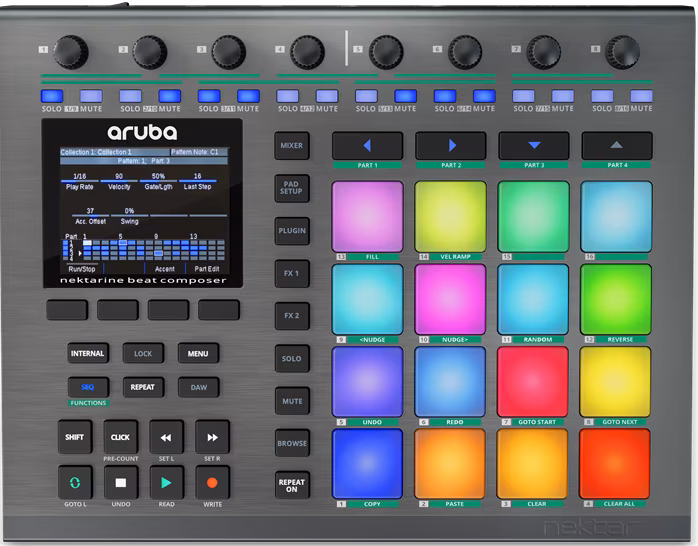
Task: Open the MENU button
Action: click(198, 353)
